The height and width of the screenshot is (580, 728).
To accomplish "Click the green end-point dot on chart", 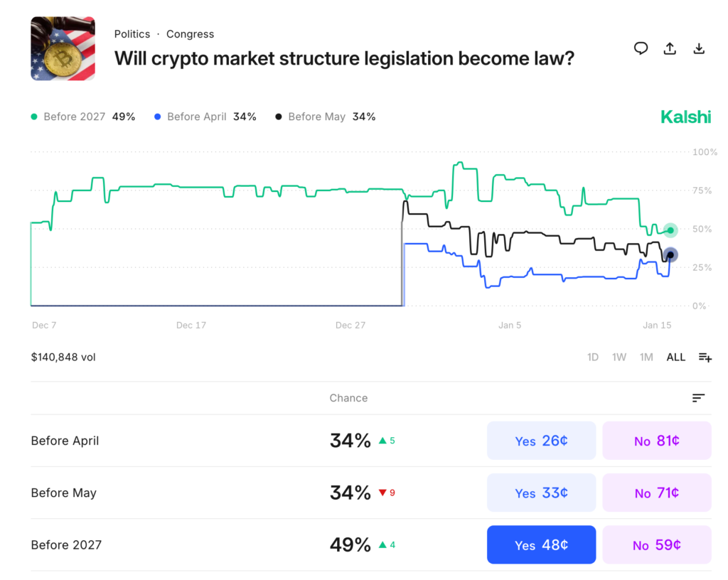I will click(x=670, y=230).
